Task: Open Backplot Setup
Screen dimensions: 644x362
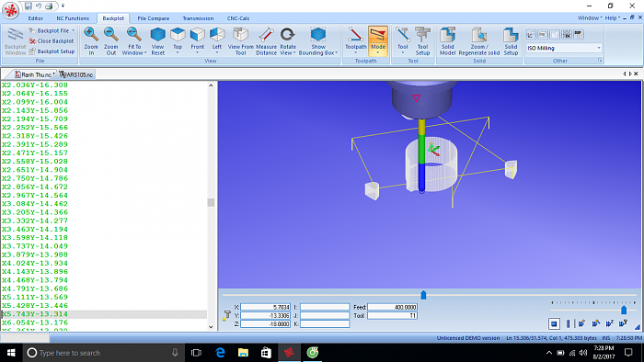Action: pos(52,51)
